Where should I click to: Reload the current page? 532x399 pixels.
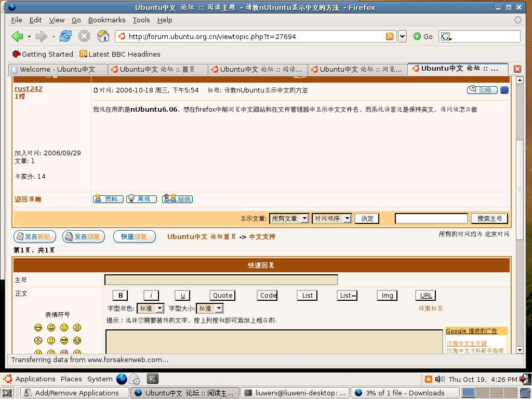point(65,36)
